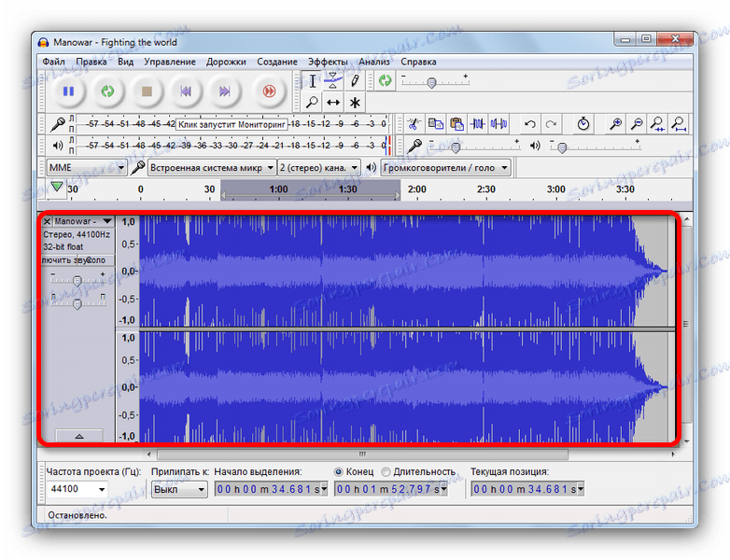Open the Дорожки menu

[226, 62]
